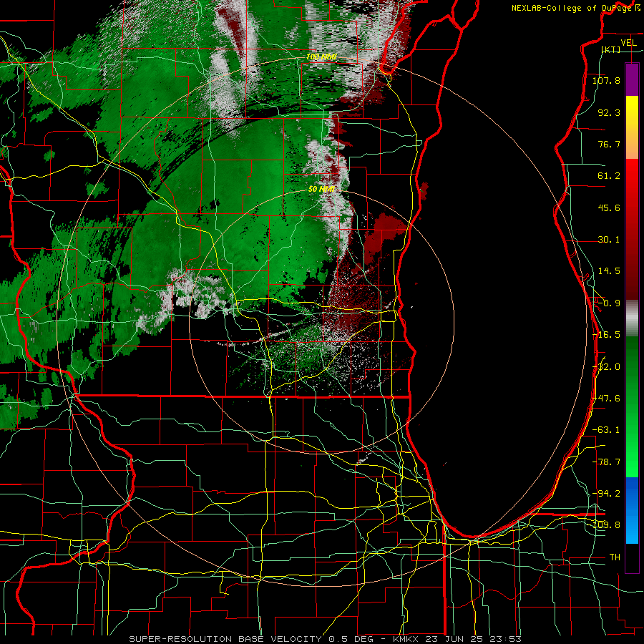The width and height of the screenshot is (644, 644).
Task: Click the 50 NMI range ring label
Action: 321,189
